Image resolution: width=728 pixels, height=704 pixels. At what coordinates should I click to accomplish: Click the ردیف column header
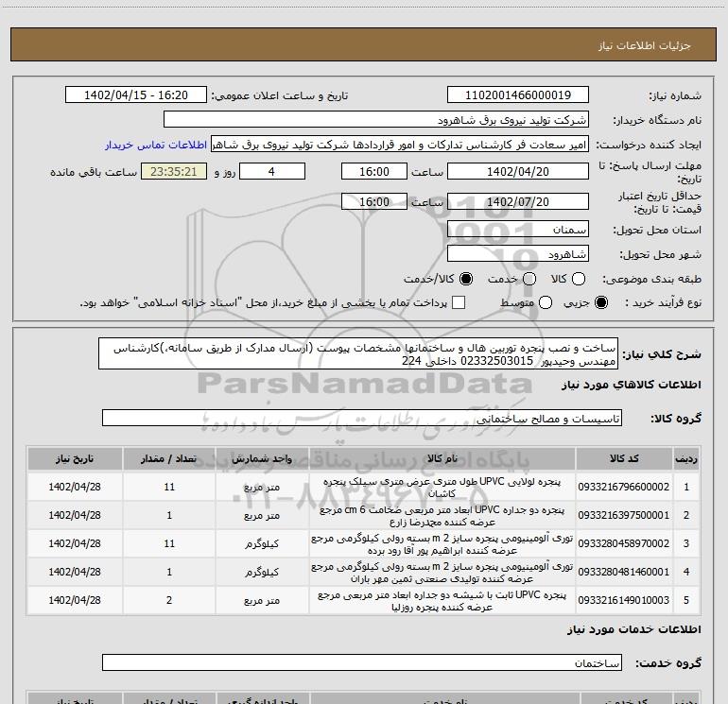coord(686,459)
